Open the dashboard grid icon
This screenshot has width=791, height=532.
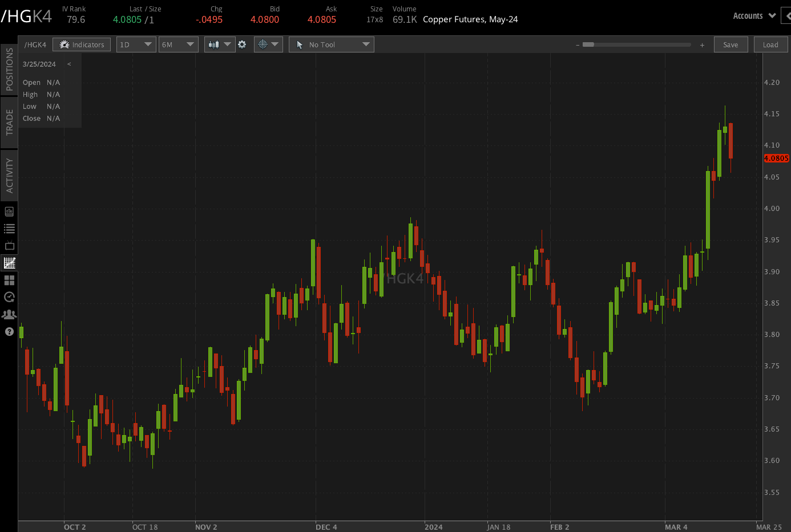coord(9,280)
